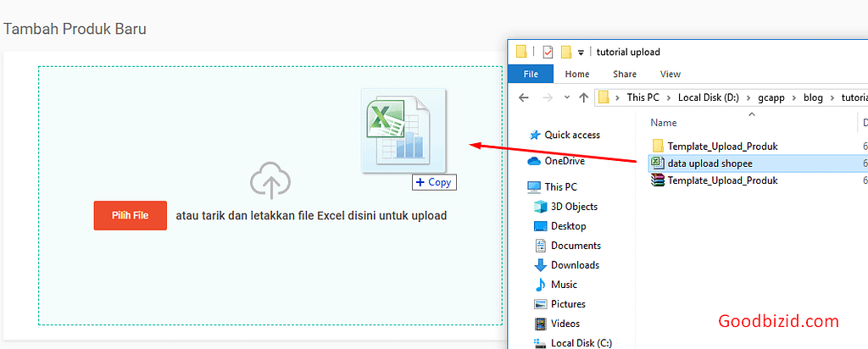Expand the recent locations dropdown arrow
Image resolution: width=868 pixels, height=349 pixels.
click(x=566, y=97)
